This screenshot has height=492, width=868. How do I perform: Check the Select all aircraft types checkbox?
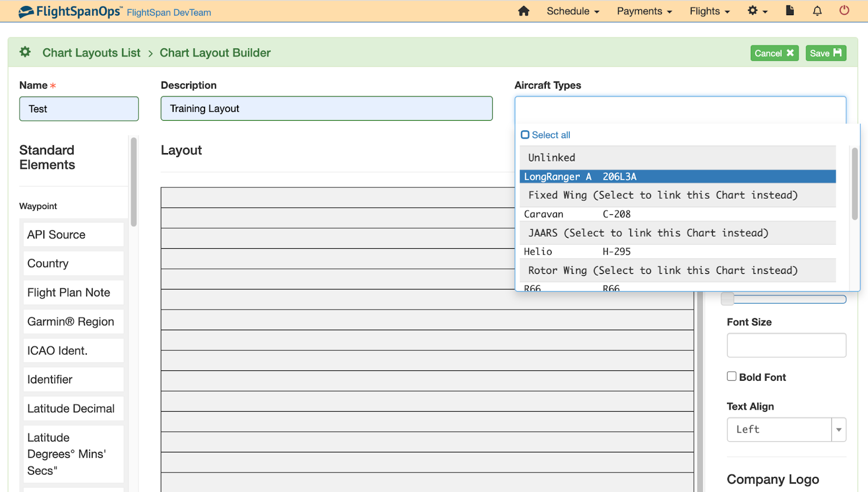pos(525,134)
